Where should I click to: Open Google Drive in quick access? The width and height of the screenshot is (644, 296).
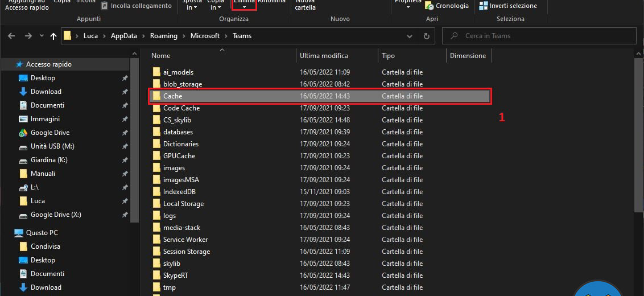tap(49, 133)
